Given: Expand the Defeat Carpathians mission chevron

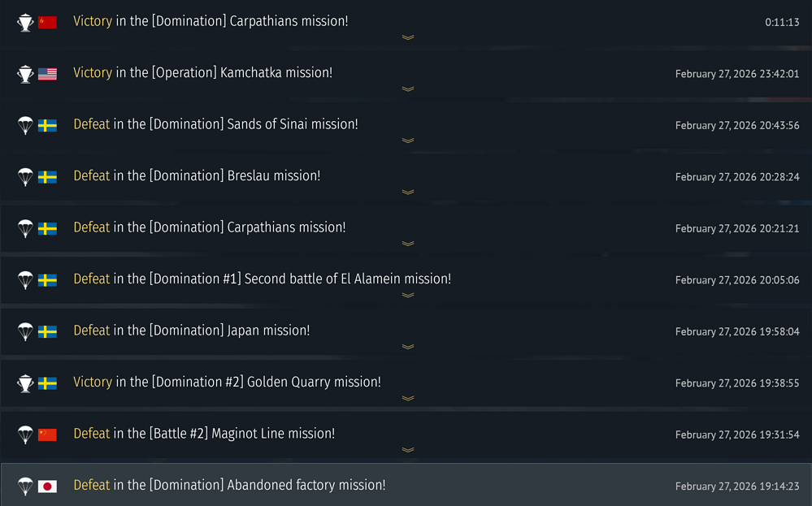Looking at the screenshot, I should pos(408,244).
